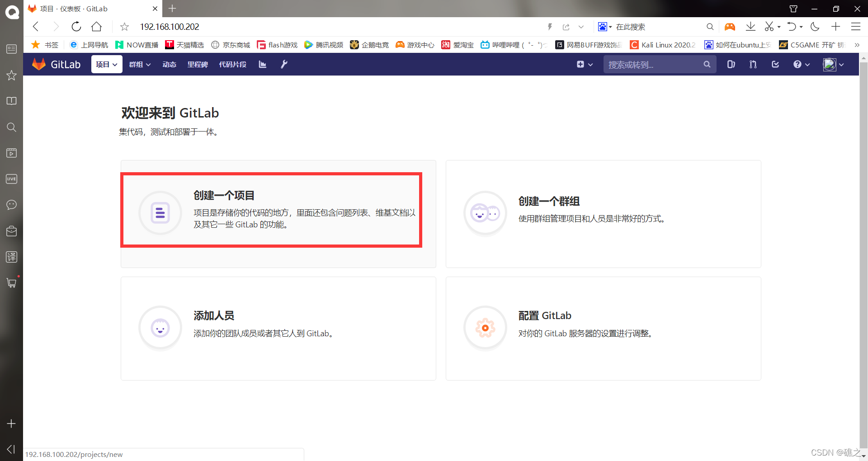Toggle night mode moon icon
Image resolution: width=868 pixels, height=461 pixels.
point(815,27)
